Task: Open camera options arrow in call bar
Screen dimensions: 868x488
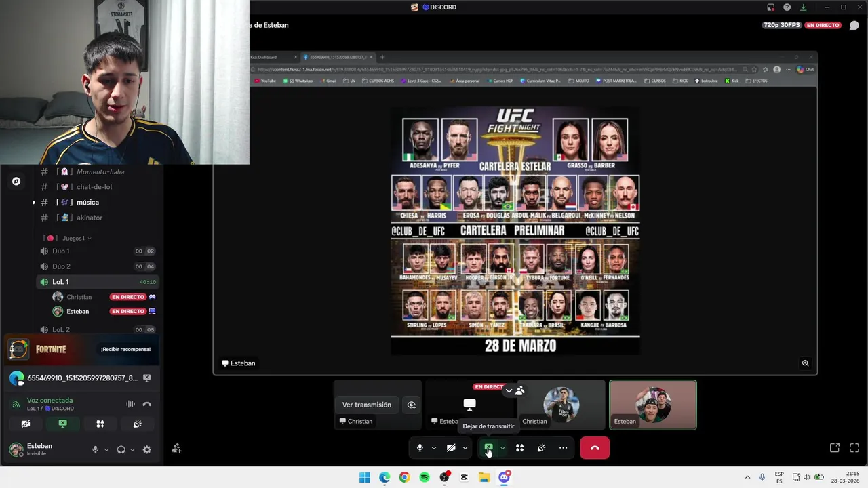Action: [465, 448]
